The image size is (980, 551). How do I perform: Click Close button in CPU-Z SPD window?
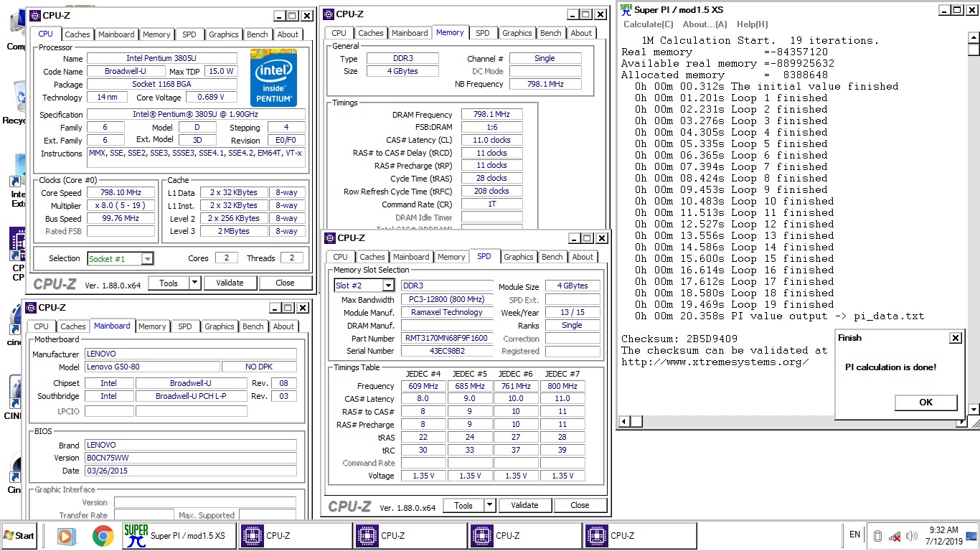tap(580, 505)
